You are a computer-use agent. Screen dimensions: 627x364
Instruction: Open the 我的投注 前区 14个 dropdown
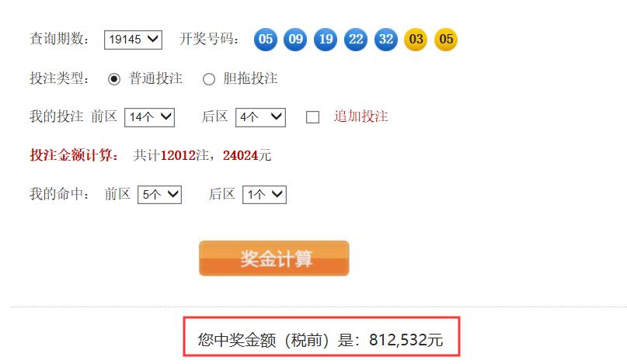(149, 117)
